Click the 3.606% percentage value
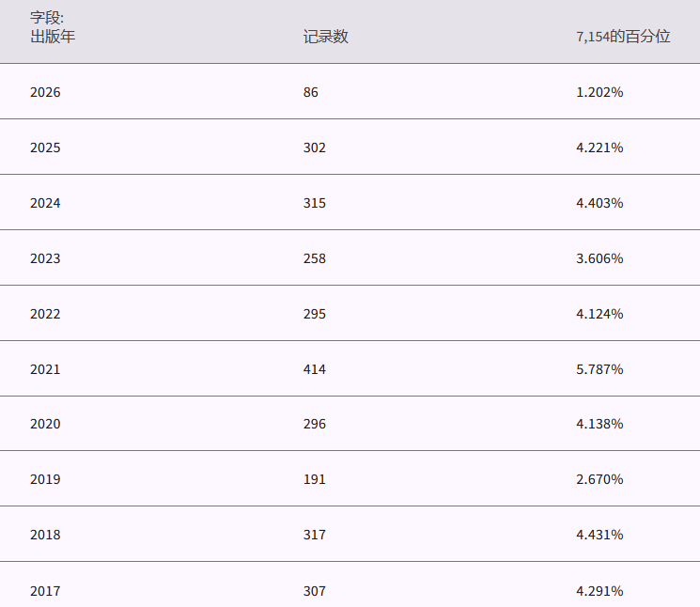Viewport: 700px width, 607px height. click(599, 258)
